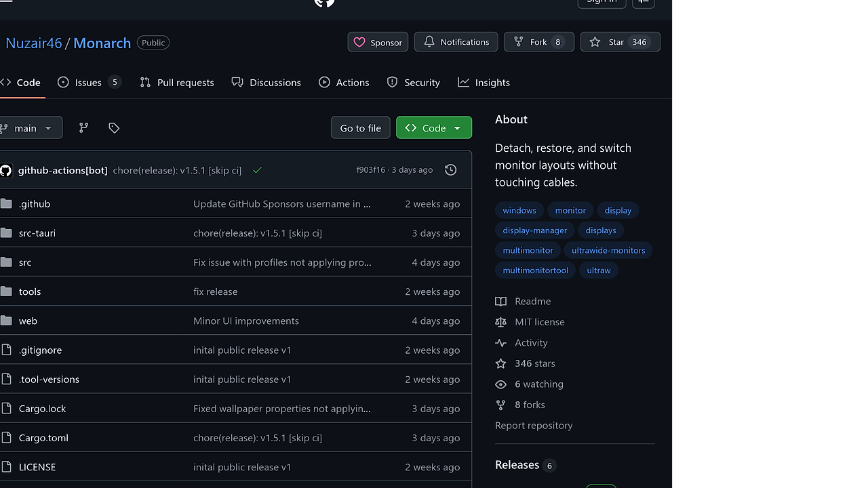Screen dimensions: 868x488
Task: Open the Actions tab
Action: [344, 82]
